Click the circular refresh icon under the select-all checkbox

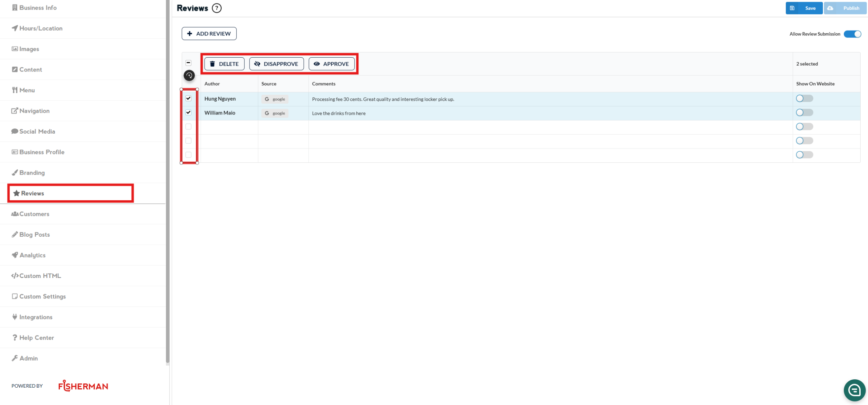click(x=189, y=75)
